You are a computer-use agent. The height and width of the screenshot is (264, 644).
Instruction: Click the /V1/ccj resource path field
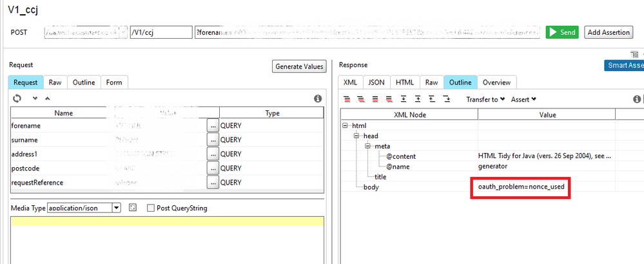click(x=161, y=32)
